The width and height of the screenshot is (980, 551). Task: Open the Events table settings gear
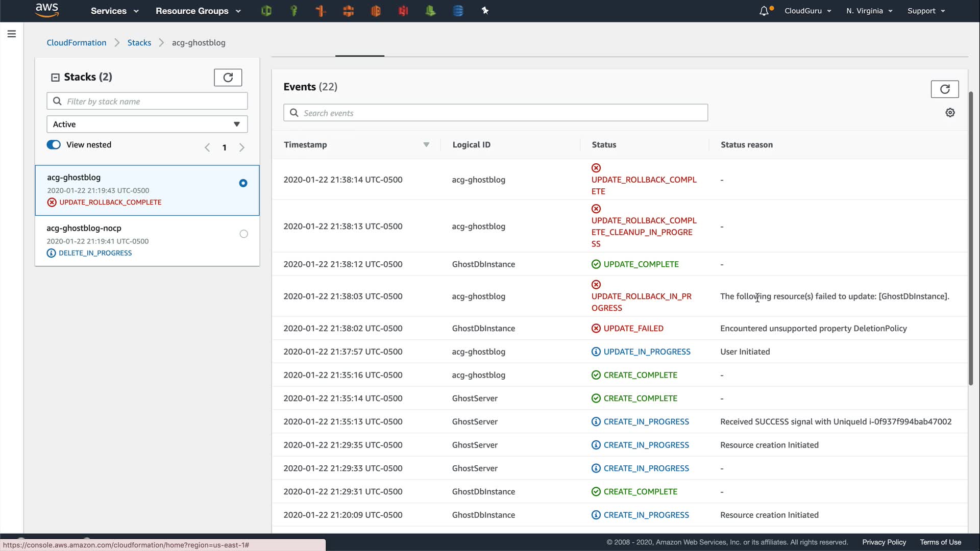click(950, 113)
